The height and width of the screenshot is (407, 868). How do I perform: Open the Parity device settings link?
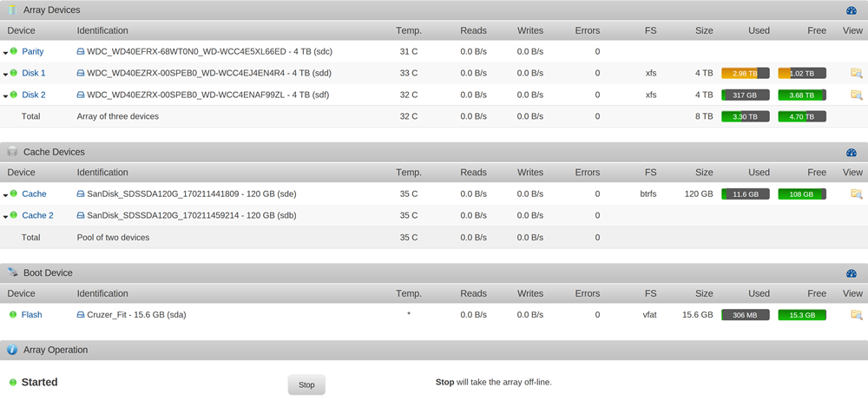[33, 51]
